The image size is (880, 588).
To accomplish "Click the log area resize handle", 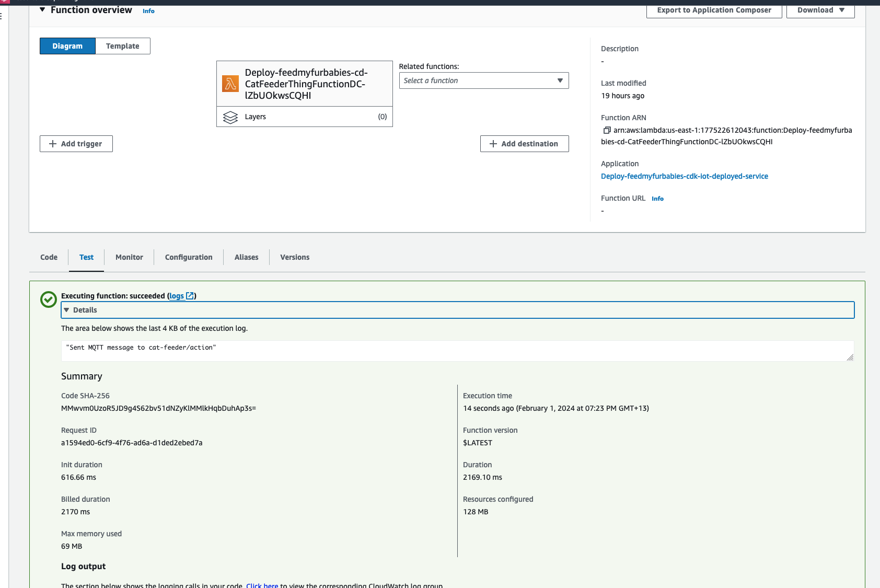I will pos(850,358).
